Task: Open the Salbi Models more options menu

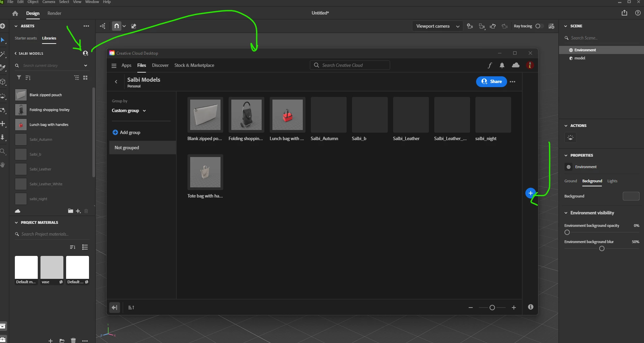Action: point(513,82)
